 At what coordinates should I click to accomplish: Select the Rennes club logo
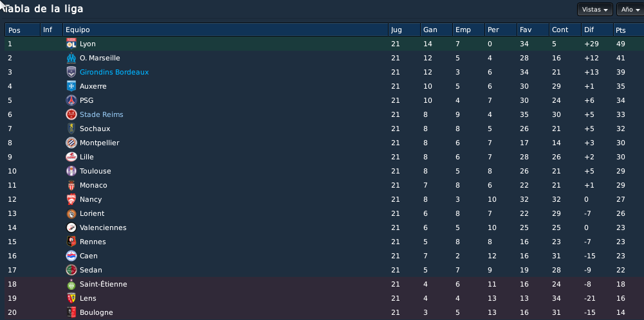71,242
